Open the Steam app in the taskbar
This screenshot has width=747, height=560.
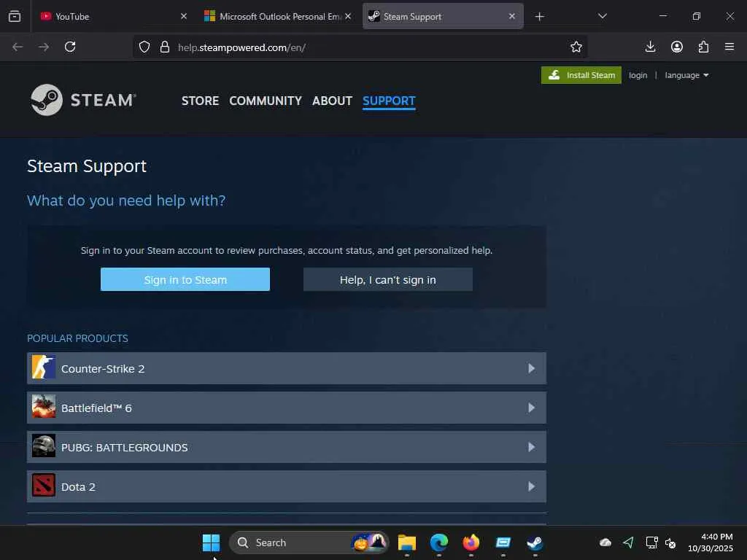tap(535, 542)
